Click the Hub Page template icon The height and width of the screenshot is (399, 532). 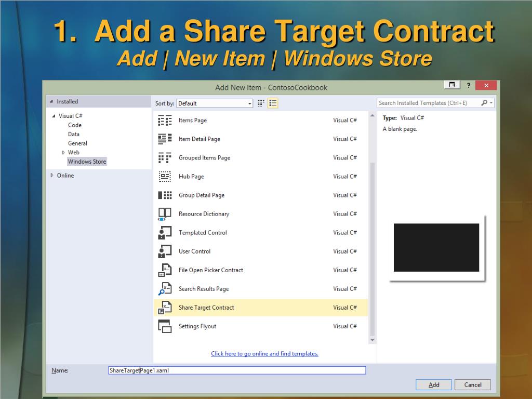(165, 177)
